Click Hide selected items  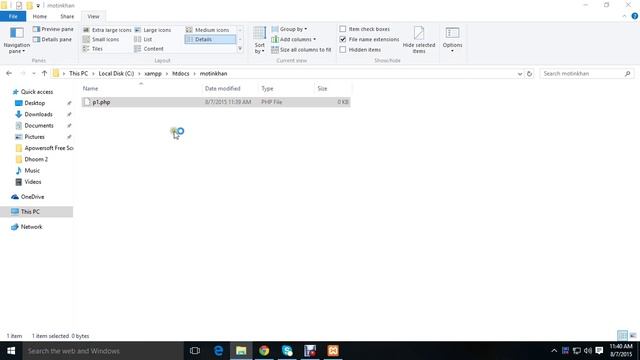[419, 40]
